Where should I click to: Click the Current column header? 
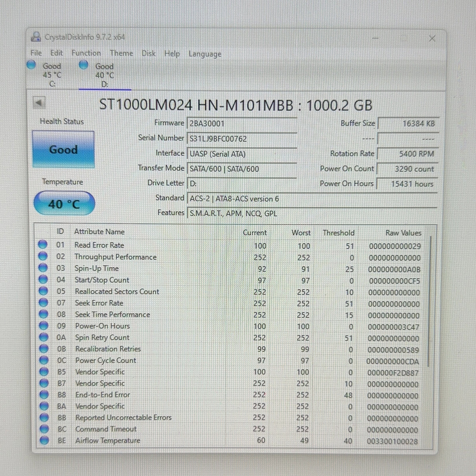pos(255,232)
